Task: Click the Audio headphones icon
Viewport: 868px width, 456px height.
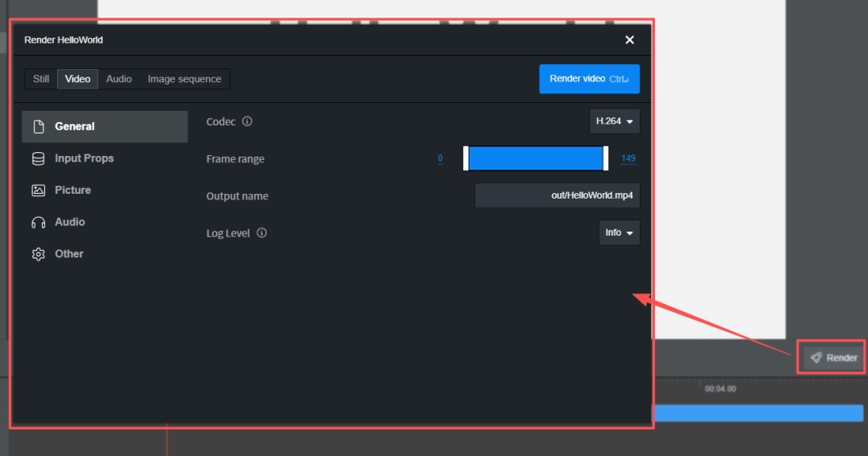Action: 38,222
